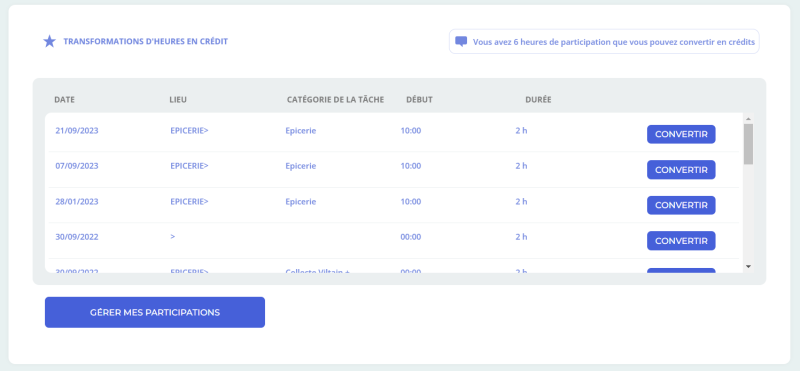The image size is (800, 371).
Task: Click Epicerie category in the 21/09/2023 row
Action: [x=301, y=131]
